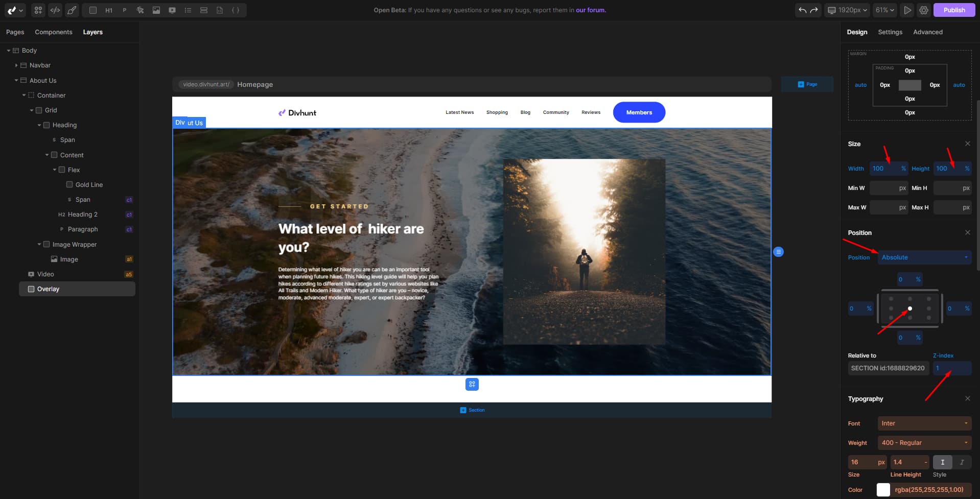This screenshot has width=980, height=499.
Task: Click the Publish button
Action: click(x=954, y=10)
